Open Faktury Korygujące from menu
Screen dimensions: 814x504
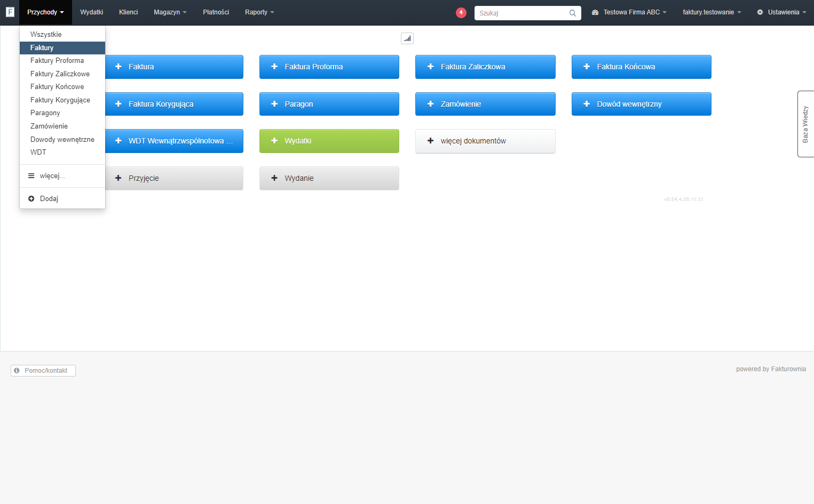[x=62, y=100]
